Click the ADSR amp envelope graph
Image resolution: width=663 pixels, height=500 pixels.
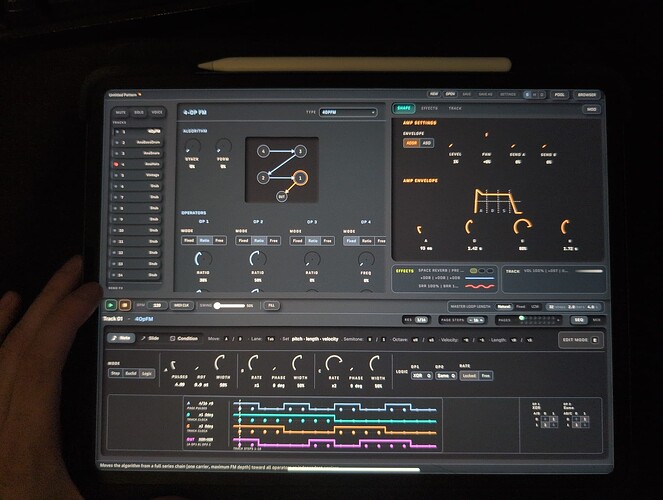497,201
